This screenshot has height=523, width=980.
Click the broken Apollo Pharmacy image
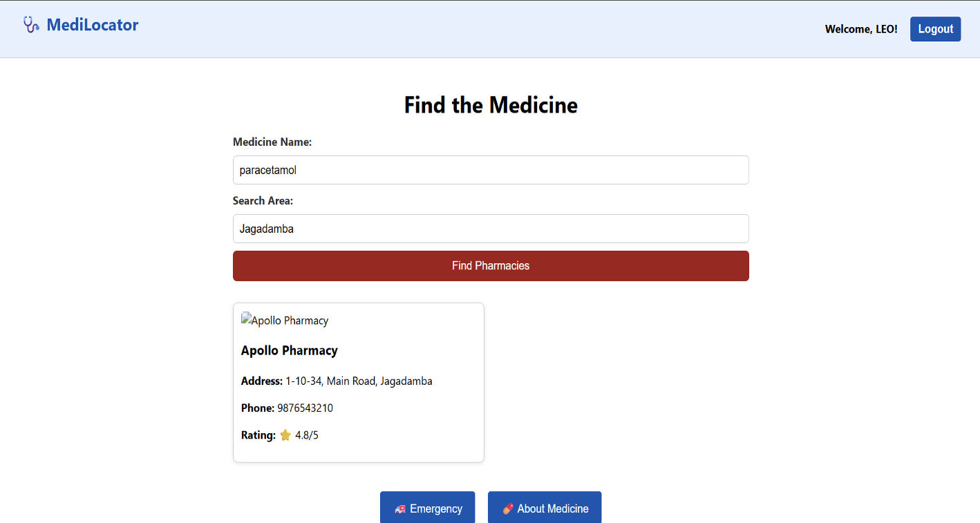[285, 321]
